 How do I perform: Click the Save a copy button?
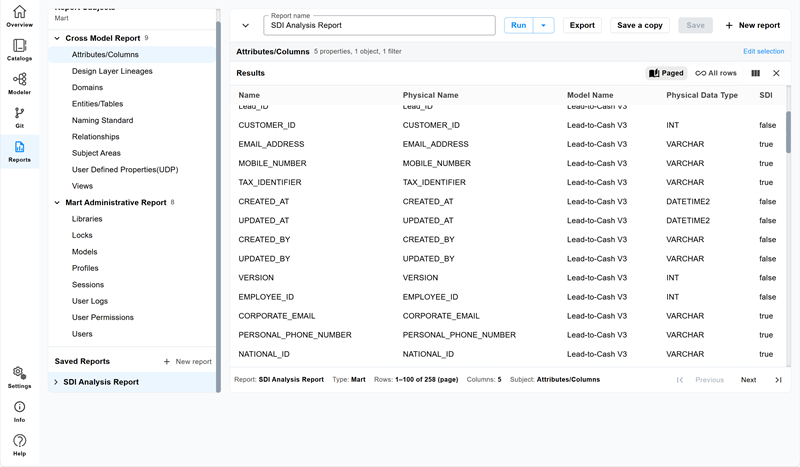click(x=640, y=25)
